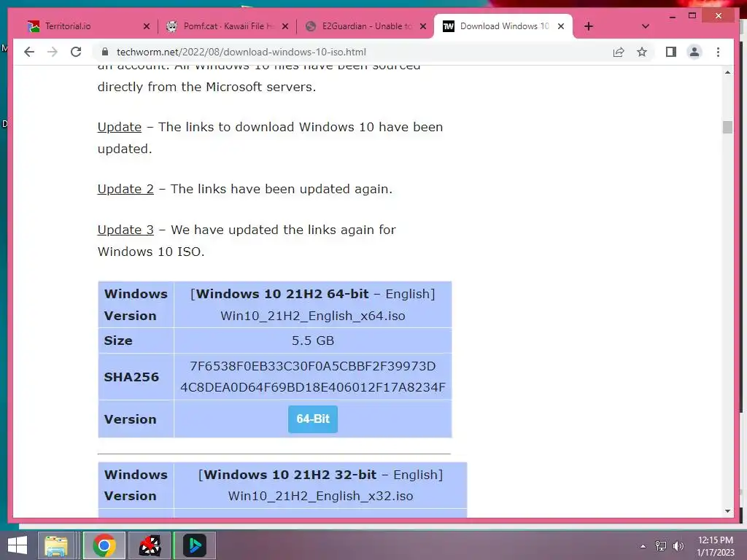
Task: Click the Windows 10 21H2 32-bit heading
Action: click(x=290, y=475)
